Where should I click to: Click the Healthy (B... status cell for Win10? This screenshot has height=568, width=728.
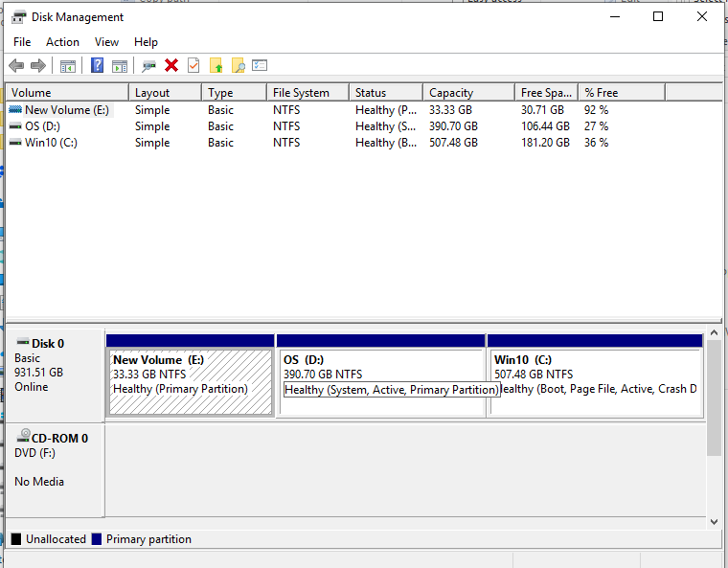click(x=386, y=143)
